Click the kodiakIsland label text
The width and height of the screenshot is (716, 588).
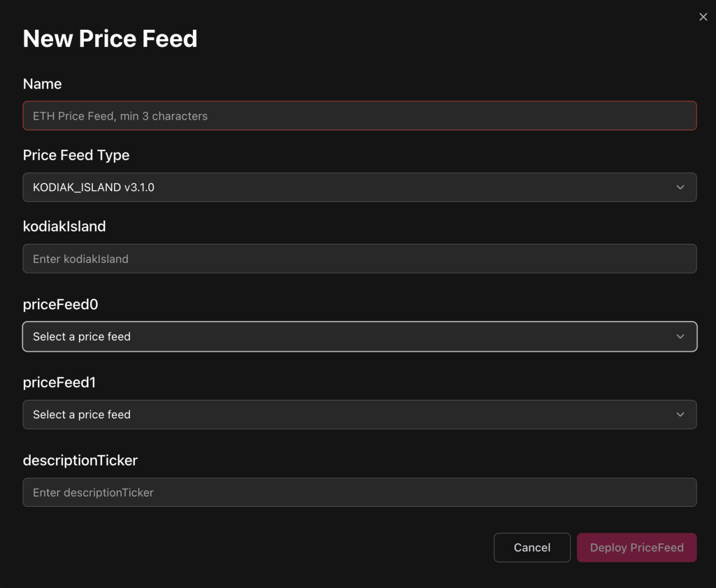pyautogui.click(x=64, y=227)
